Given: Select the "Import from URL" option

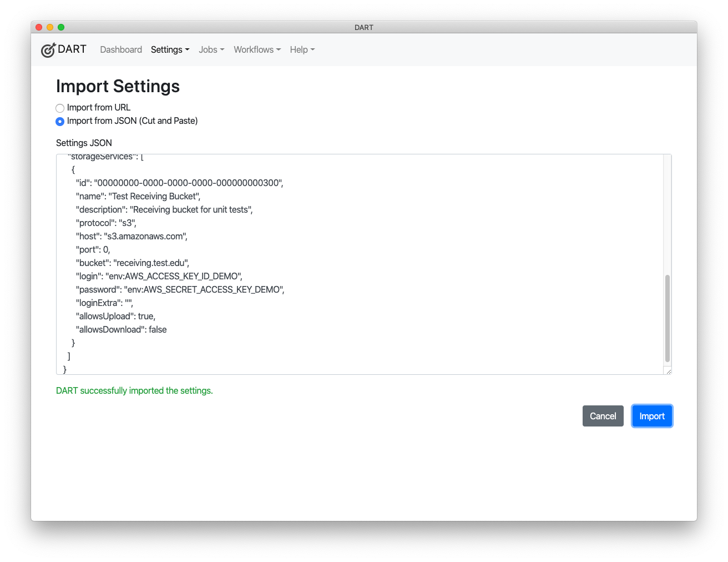Looking at the screenshot, I should [x=60, y=108].
